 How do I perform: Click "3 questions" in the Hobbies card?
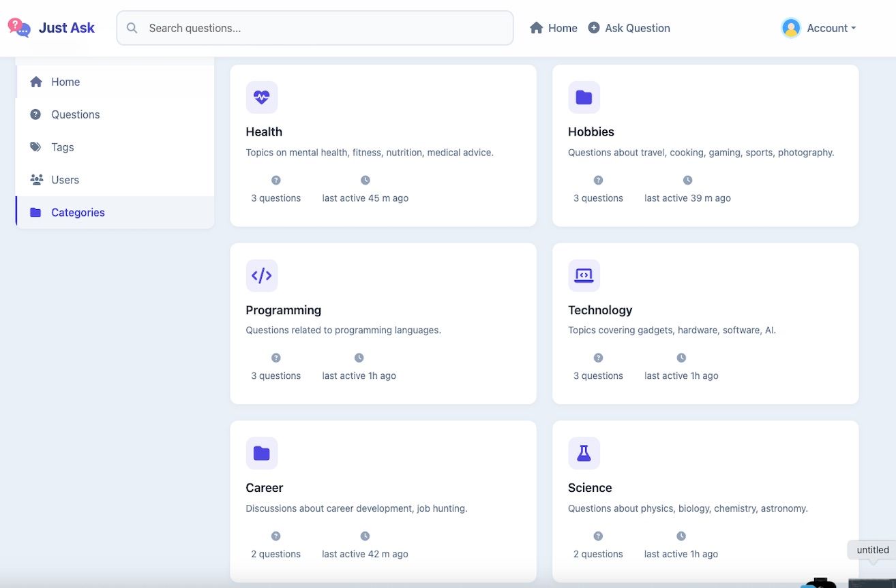[598, 198]
